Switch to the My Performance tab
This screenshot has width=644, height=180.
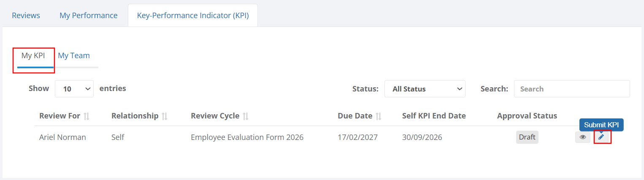(x=89, y=16)
